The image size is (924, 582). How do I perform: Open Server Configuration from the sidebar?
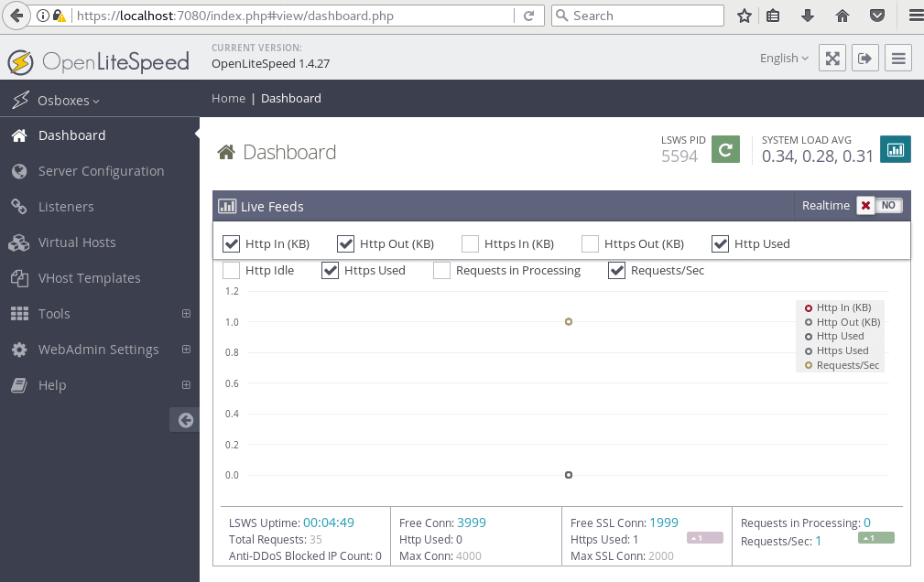[x=100, y=171]
